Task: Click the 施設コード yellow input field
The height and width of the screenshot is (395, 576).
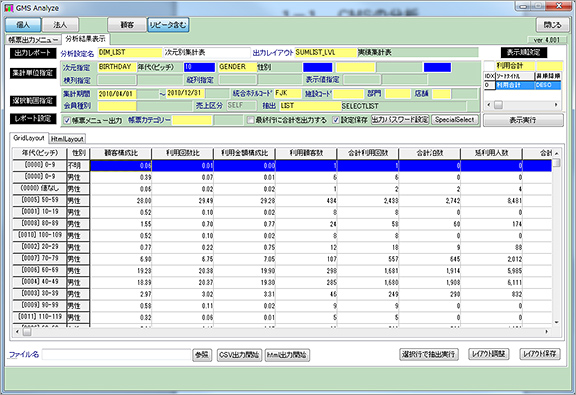Action: click(348, 94)
